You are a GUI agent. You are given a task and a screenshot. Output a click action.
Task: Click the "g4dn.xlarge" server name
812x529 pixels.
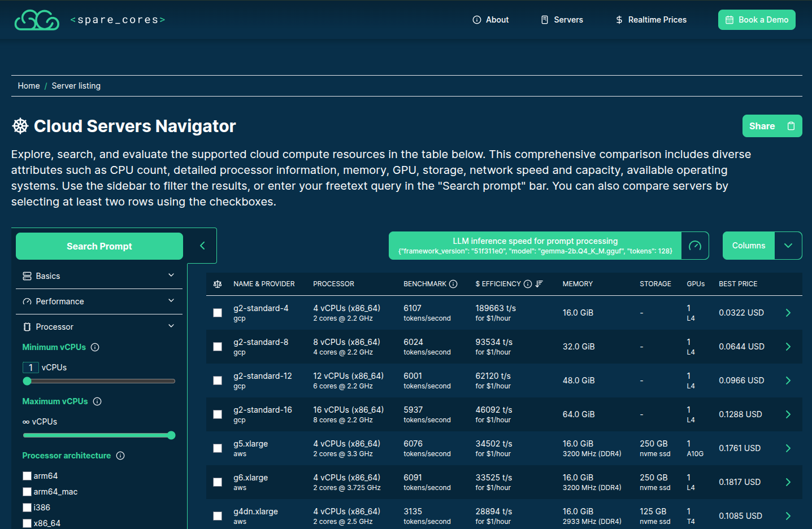pyautogui.click(x=255, y=511)
